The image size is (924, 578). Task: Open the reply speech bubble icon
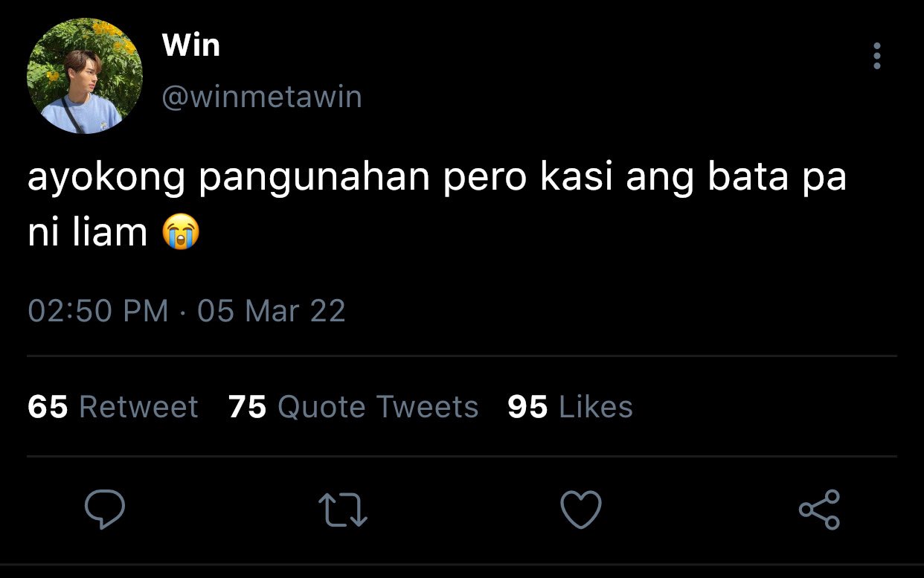coord(104,509)
